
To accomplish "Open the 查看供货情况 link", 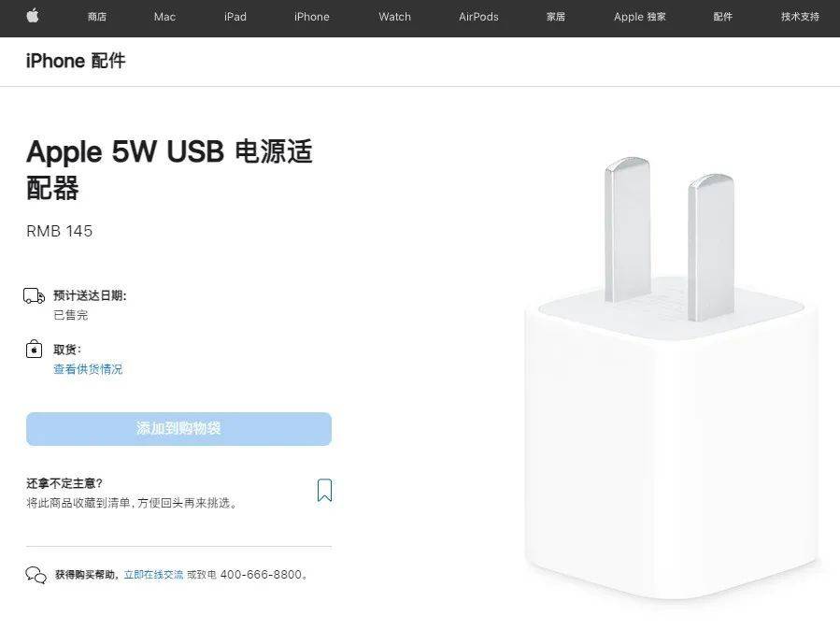I will pos(88,369).
